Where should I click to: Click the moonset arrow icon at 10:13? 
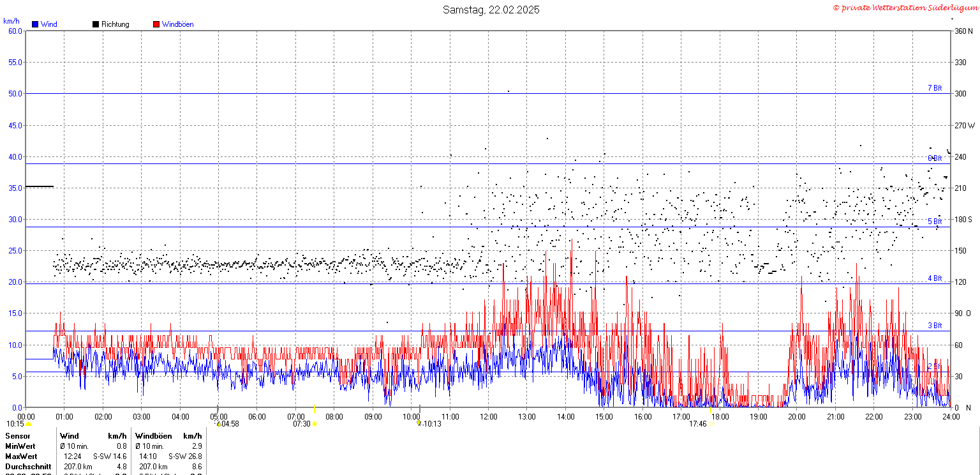(x=419, y=423)
